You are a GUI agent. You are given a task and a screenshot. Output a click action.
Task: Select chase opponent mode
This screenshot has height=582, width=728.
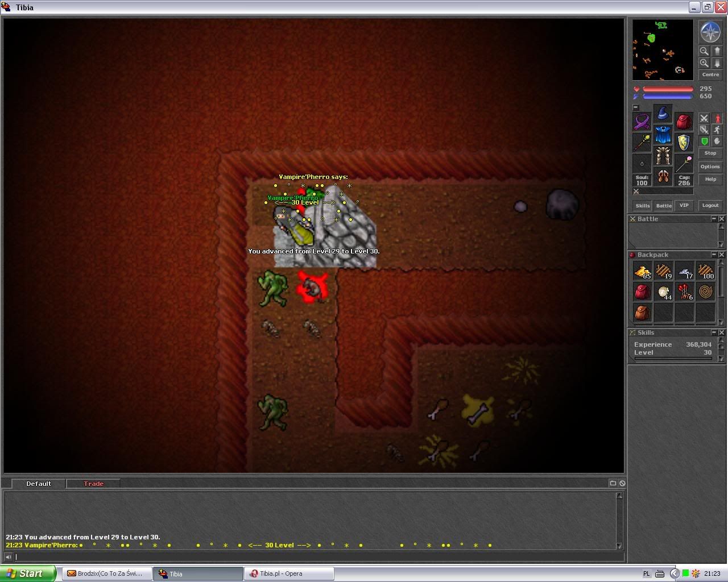[x=717, y=130]
